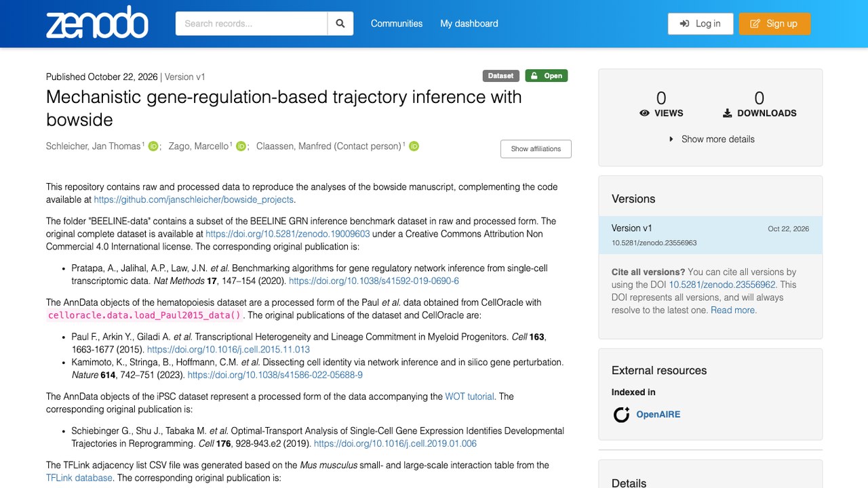Click the Read more link
Viewport: 868px width, 488px height.
[734, 310]
